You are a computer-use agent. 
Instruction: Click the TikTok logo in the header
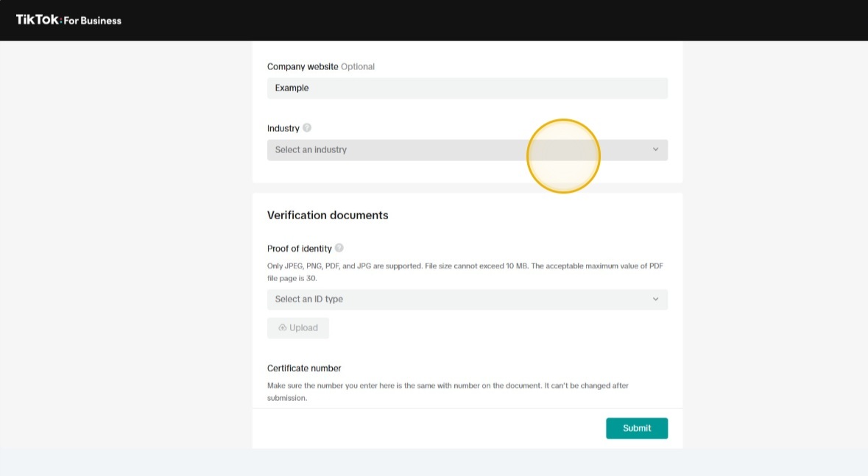point(38,20)
